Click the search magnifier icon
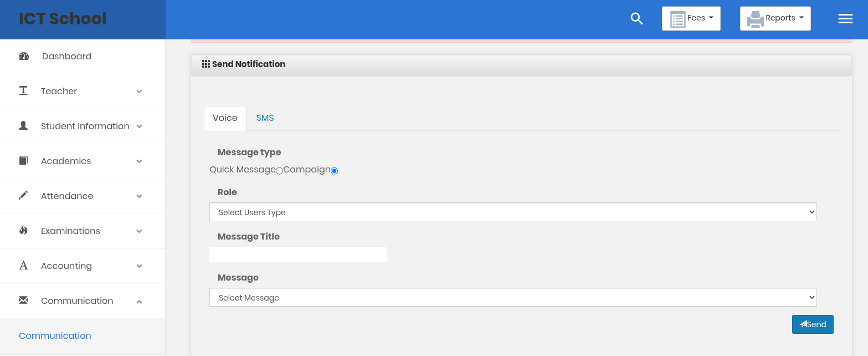The width and height of the screenshot is (868, 356). click(x=636, y=19)
